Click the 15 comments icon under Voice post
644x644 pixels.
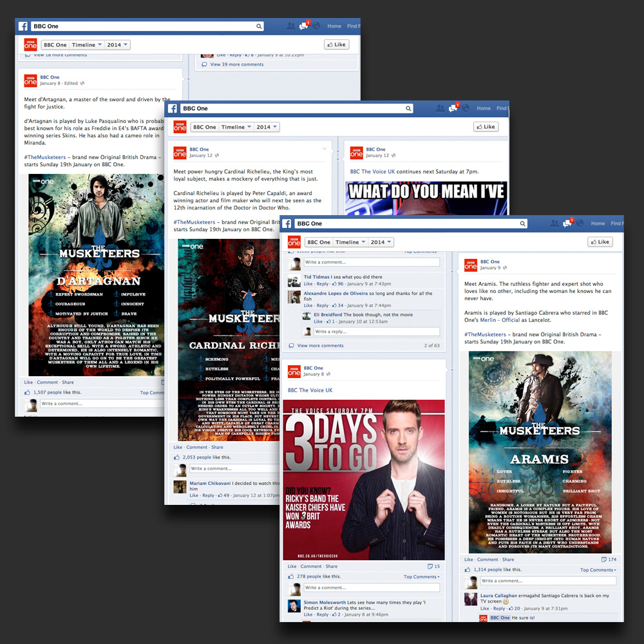(x=430, y=566)
